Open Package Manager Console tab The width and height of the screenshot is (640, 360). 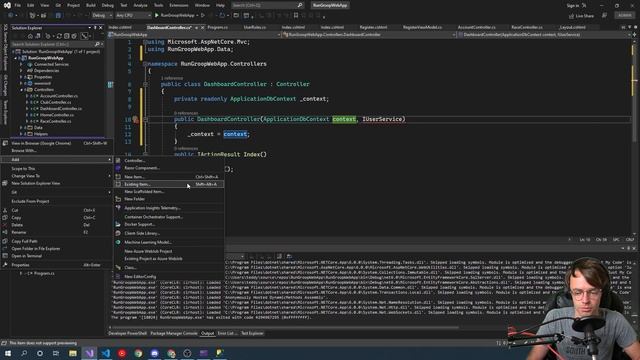[174, 333]
